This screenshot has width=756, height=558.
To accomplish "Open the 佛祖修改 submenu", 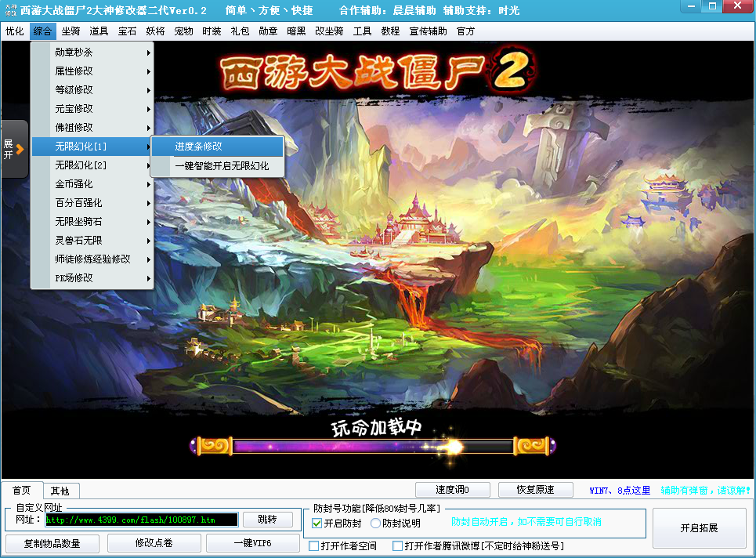I will click(x=92, y=127).
